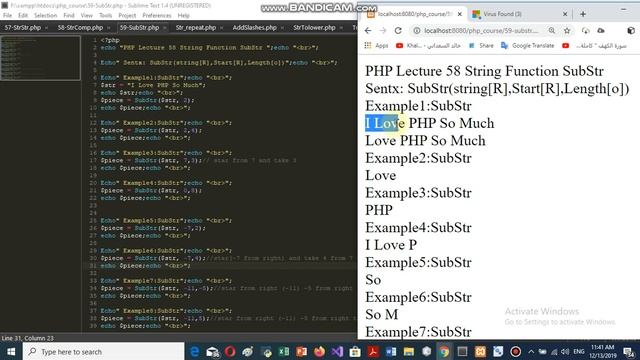View site information icon in address bar
Screen dimensions: 640x360
point(416,31)
